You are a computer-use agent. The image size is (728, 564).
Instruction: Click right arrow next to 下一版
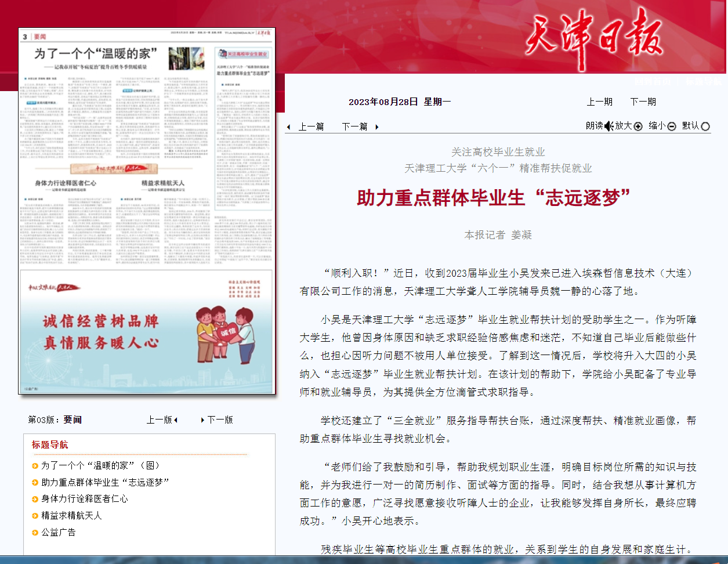[202, 420]
